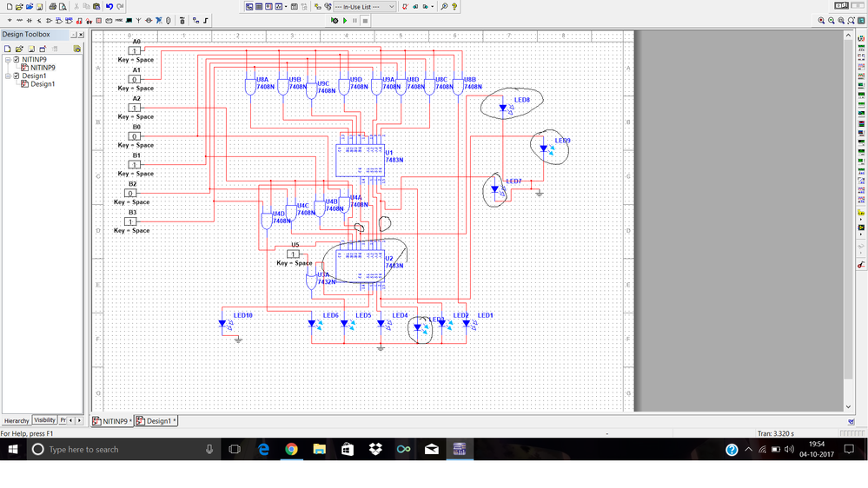Image resolution: width=868 pixels, height=488 pixels.
Task: Zoom schematic to fit page
Action: 851,21
